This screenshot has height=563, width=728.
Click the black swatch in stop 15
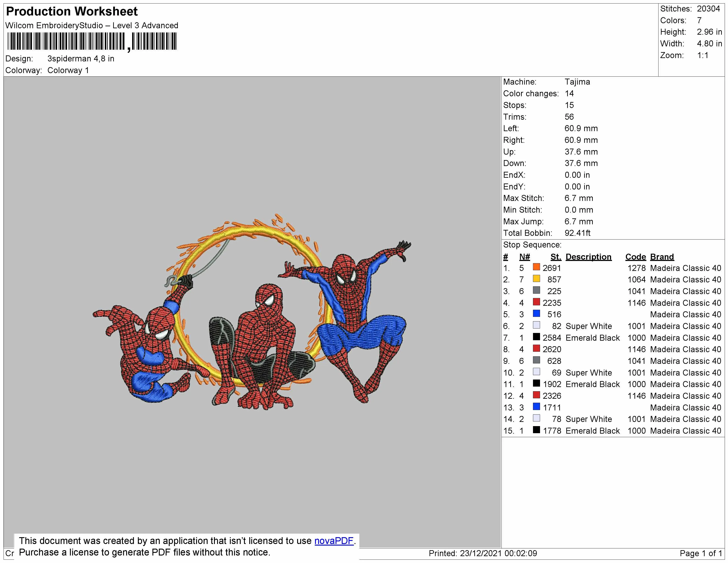536,429
